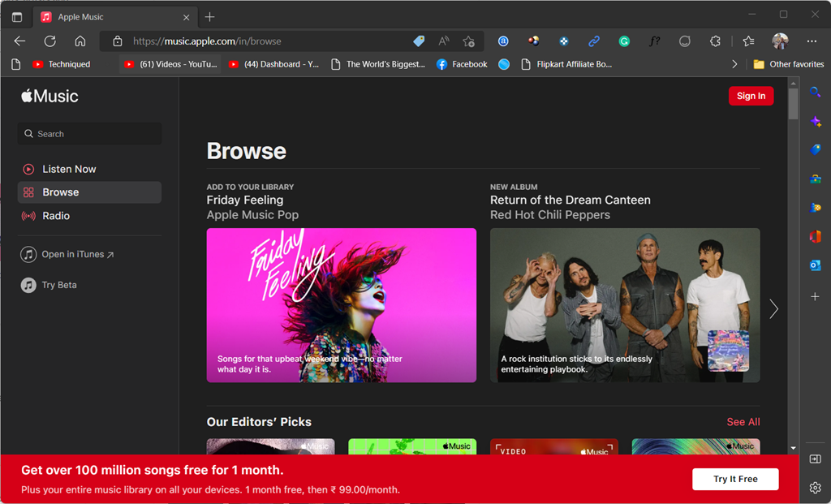This screenshot has width=831, height=504.
Task: Click the Try Beta music note icon
Action: click(28, 285)
